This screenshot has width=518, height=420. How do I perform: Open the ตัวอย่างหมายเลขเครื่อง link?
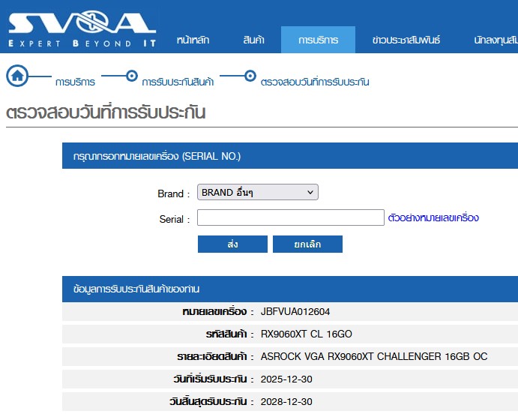click(433, 218)
